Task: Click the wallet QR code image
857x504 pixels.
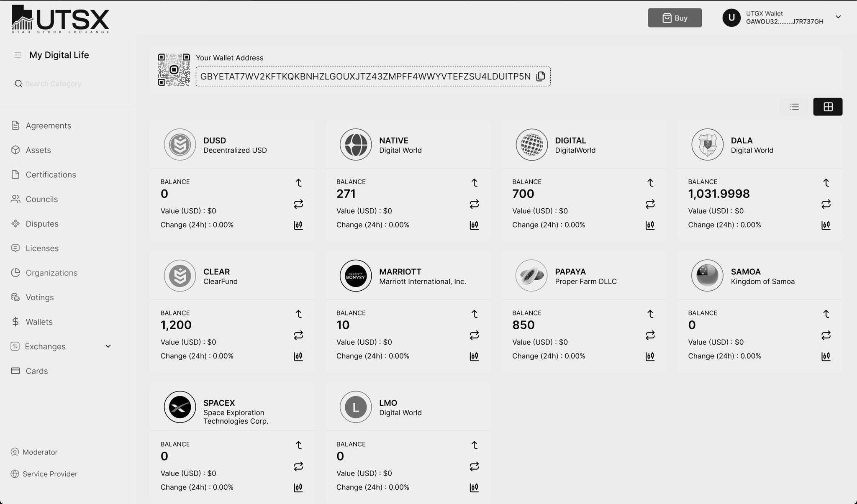Action: [x=174, y=69]
